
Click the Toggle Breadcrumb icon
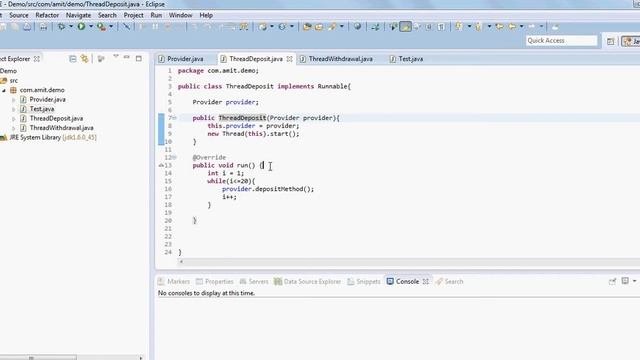(x=393, y=27)
